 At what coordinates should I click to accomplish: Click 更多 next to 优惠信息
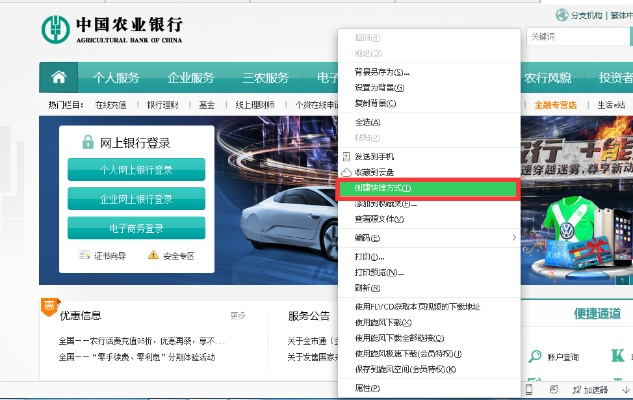[238, 315]
